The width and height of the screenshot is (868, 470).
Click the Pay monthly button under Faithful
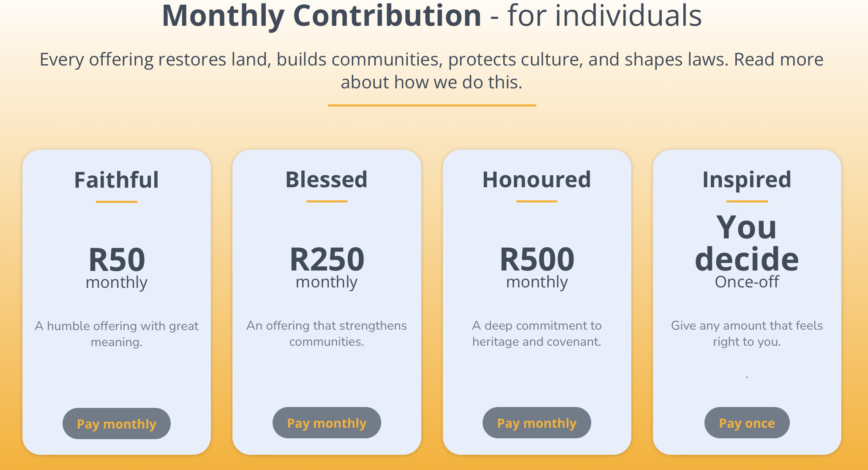116,423
